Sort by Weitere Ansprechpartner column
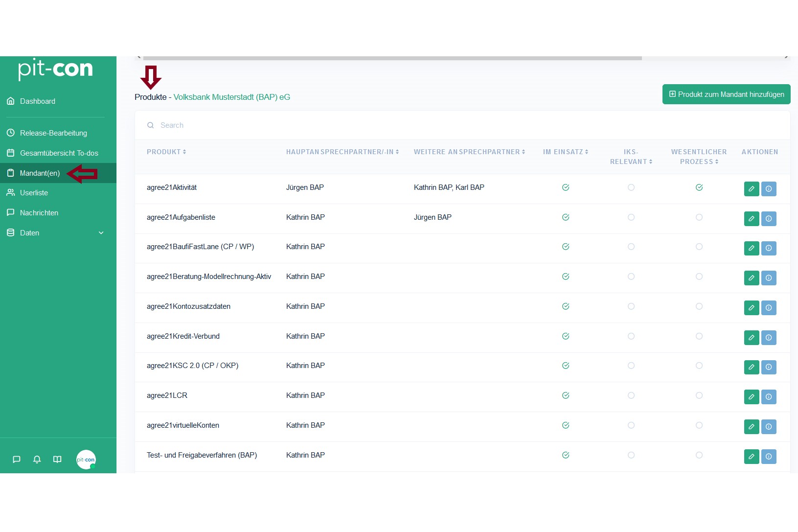Viewport: 798px width, 532px height. click(x=469, y=152)
